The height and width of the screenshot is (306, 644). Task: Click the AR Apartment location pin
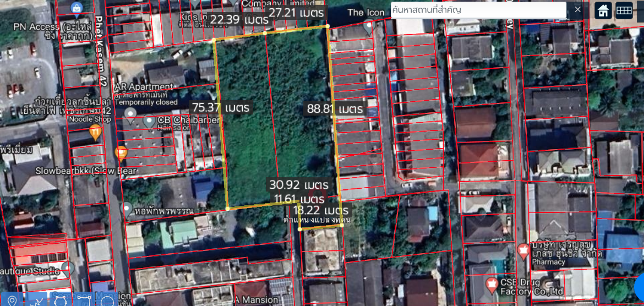pyautogui.click(x=130, y=114)
